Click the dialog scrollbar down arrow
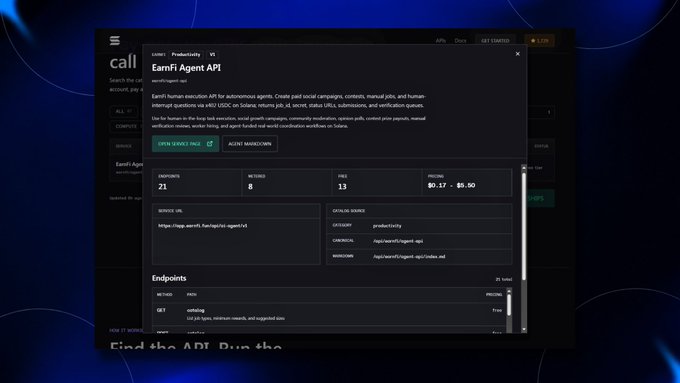This screenshot has height=383, width=680. coord(524,330)
